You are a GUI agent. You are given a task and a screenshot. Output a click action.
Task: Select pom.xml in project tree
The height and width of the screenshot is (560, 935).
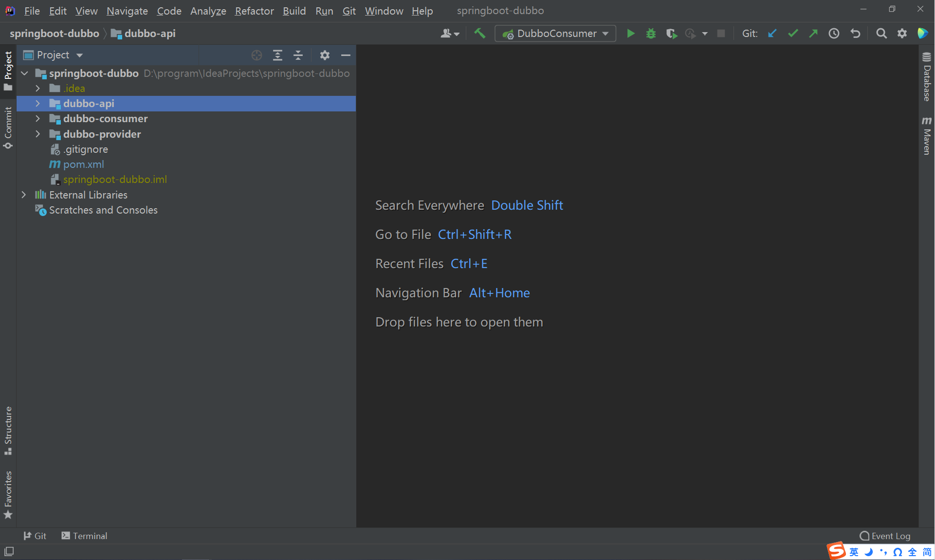pyautogui.click(x=83, y=164)
